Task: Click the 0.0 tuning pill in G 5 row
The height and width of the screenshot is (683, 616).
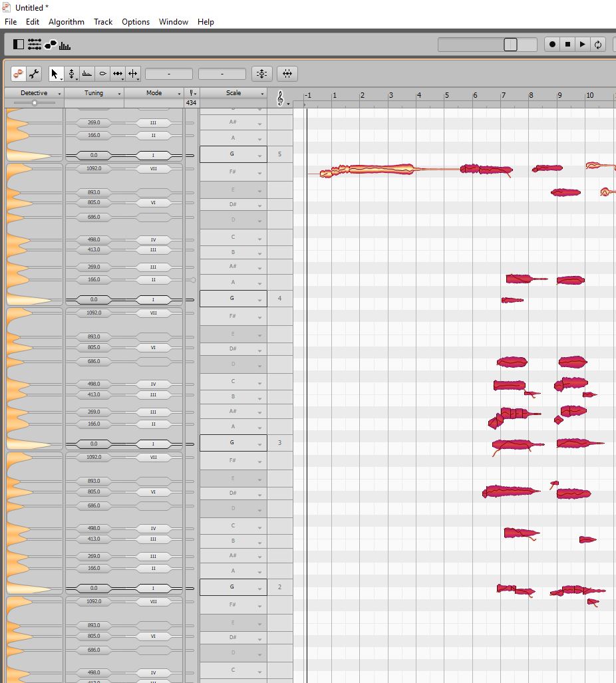Action: point(94,155)
